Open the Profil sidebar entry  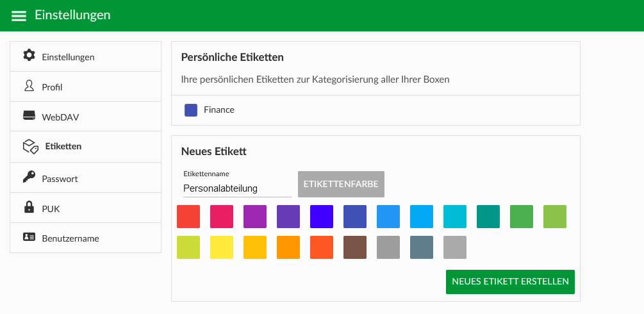coord(85,87)
